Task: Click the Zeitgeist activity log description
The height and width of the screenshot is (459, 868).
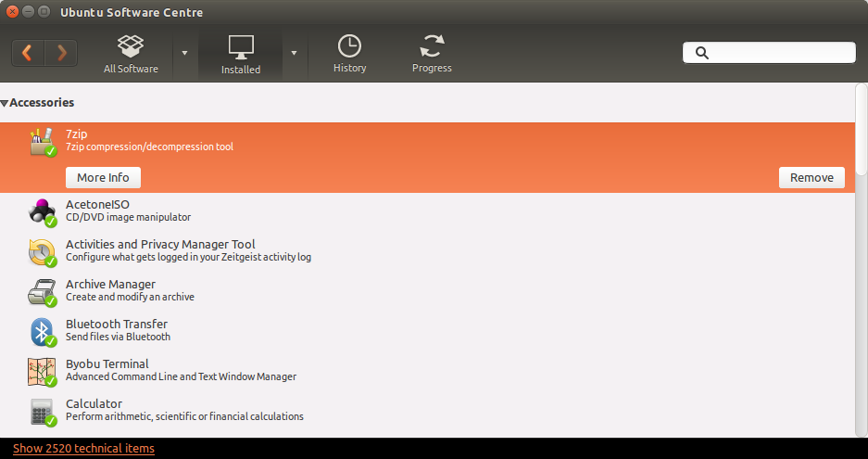Action: tap(188, 257)
